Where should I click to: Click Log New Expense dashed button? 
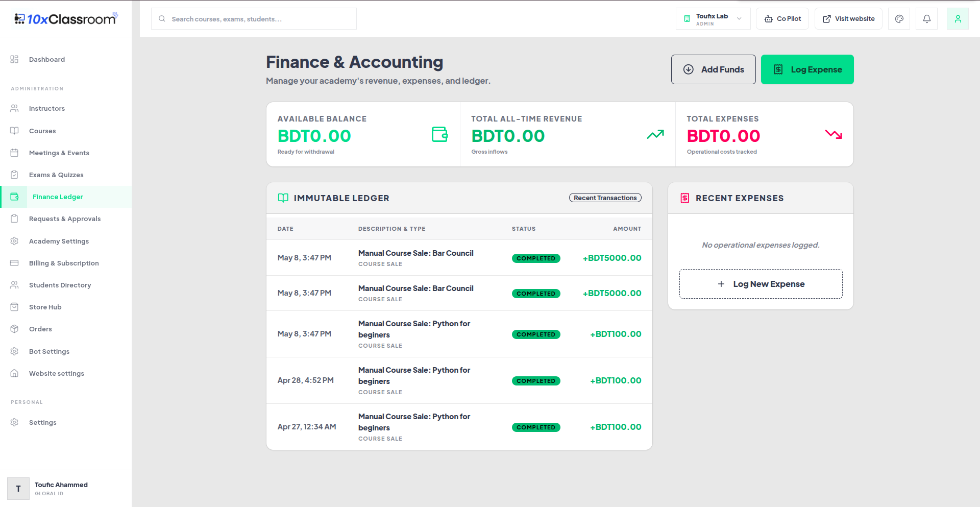[761, 284]
